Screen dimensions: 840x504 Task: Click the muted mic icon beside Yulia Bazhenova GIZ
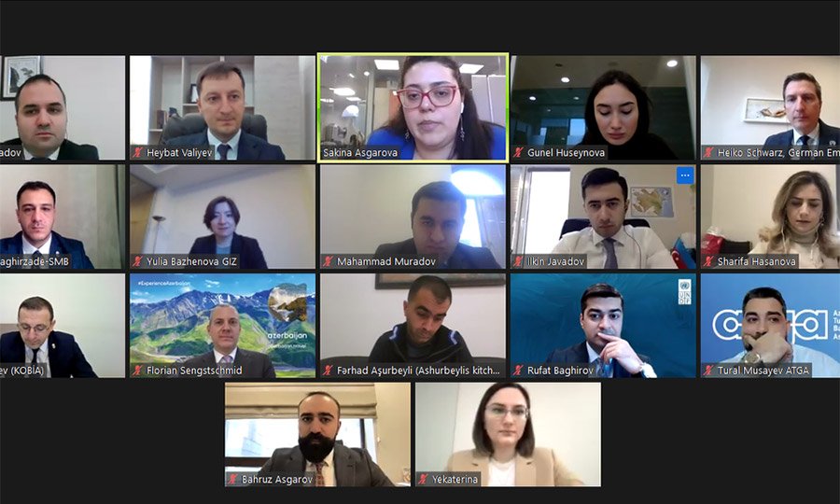point(138,262)
